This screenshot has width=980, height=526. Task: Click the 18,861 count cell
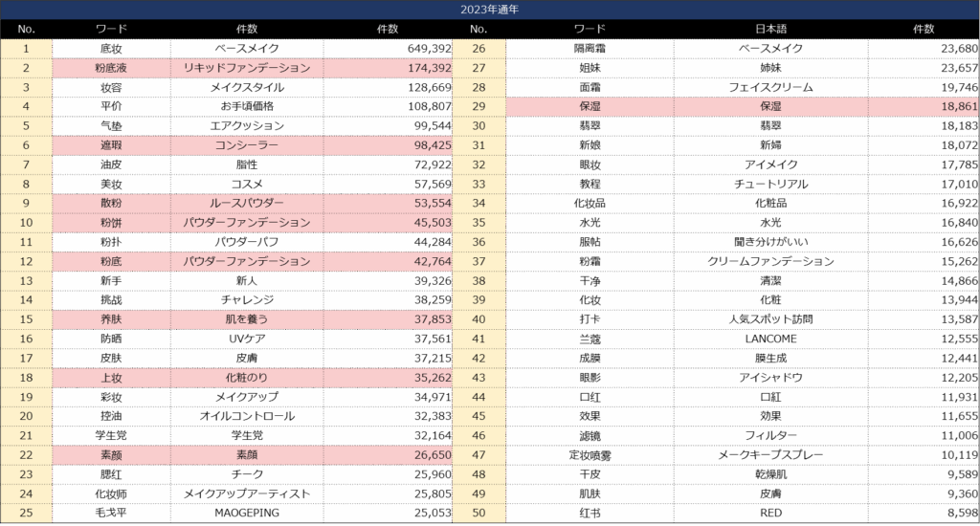[x=924, y=107]
